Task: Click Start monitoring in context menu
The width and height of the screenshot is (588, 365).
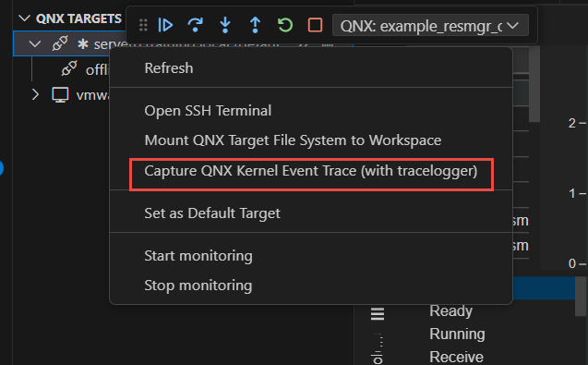Action: [x=198, y=256]
